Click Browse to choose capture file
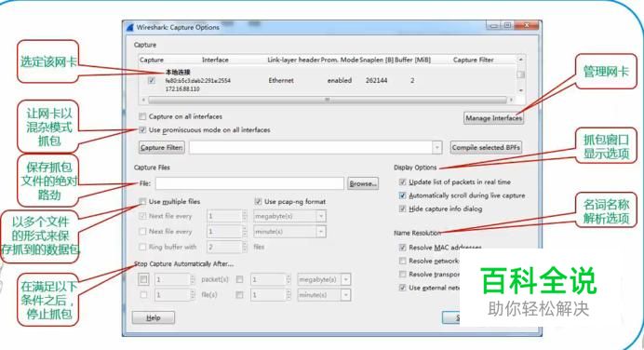Screen dimensions: 644x350 tap(363, 183)
